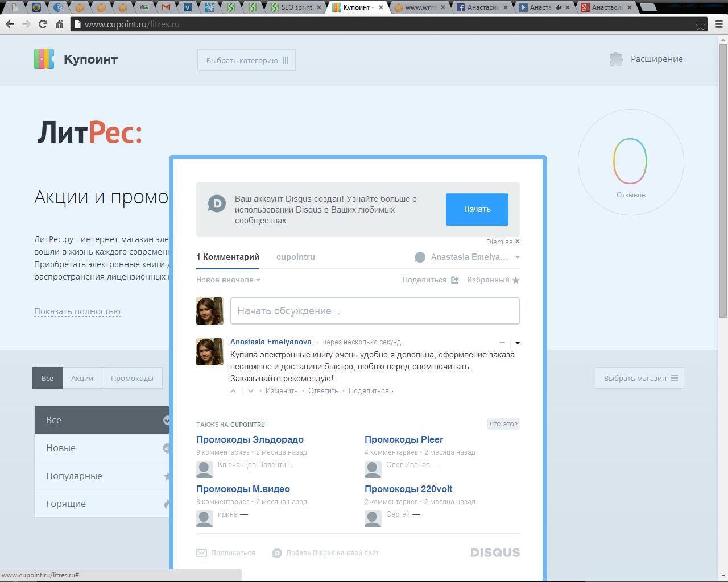This screenshot has width=728, height=582.
Task: Select Новые in the sidebar list
Action: 102,448
